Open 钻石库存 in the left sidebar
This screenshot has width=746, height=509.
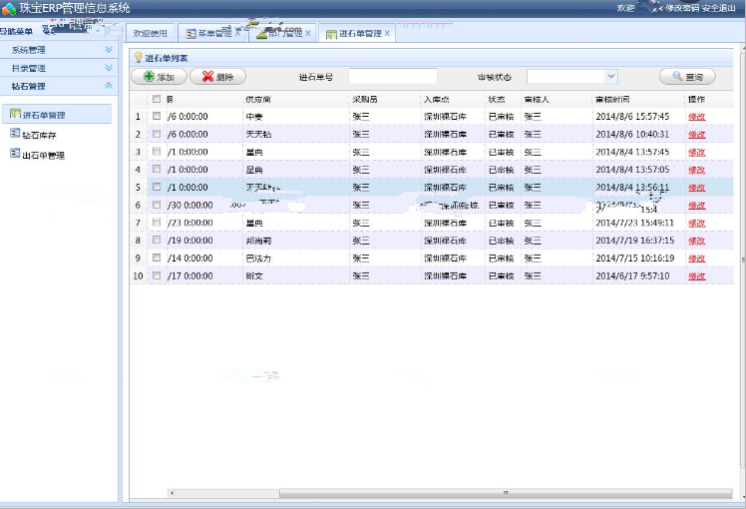point(39,134)
